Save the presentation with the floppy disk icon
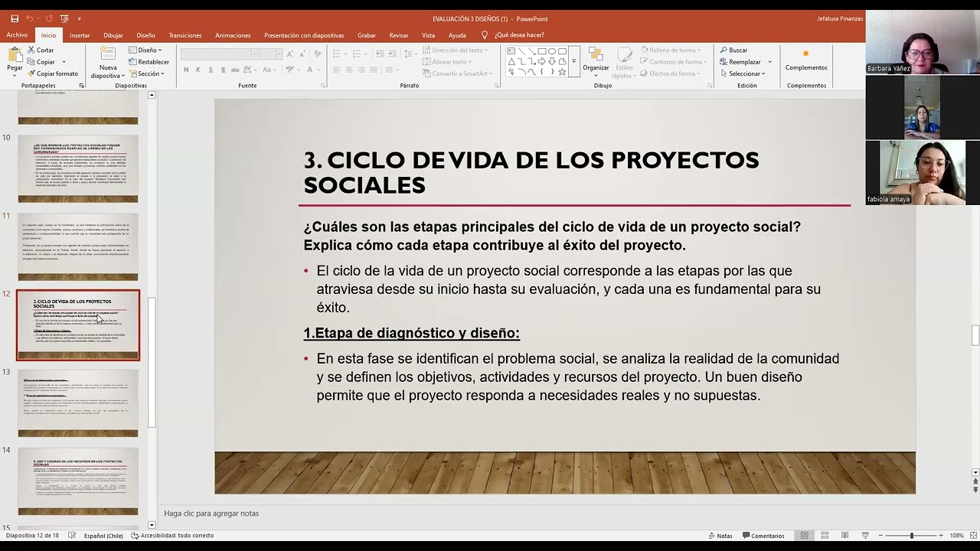Viewport: 980px width, 551px height. [x=15, y=18]
